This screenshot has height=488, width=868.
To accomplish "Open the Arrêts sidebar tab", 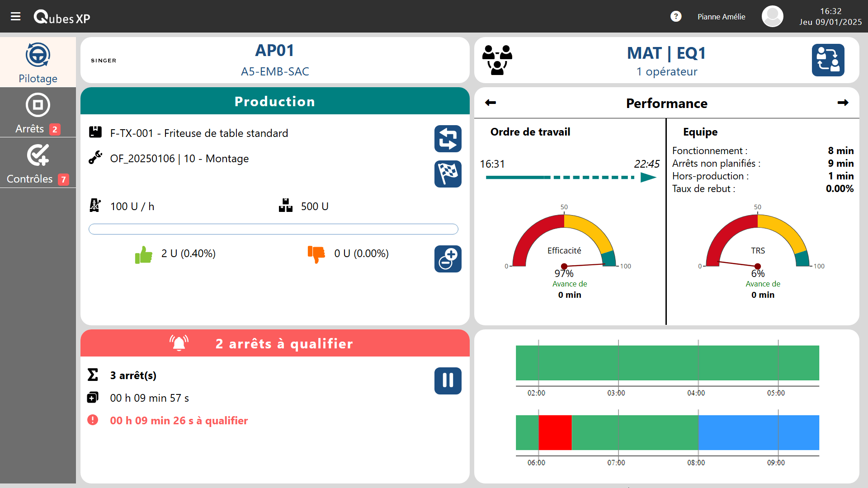I will click(x=38, y=113).
